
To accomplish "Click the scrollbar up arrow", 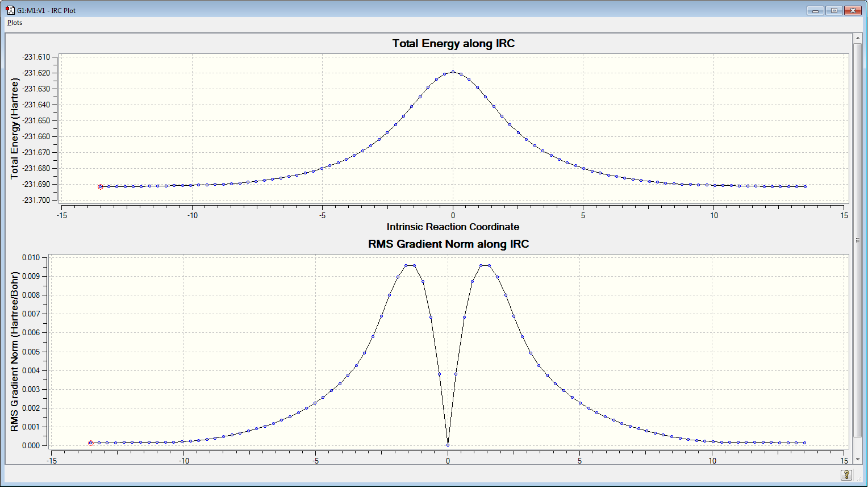I will (x=858, y=38).
